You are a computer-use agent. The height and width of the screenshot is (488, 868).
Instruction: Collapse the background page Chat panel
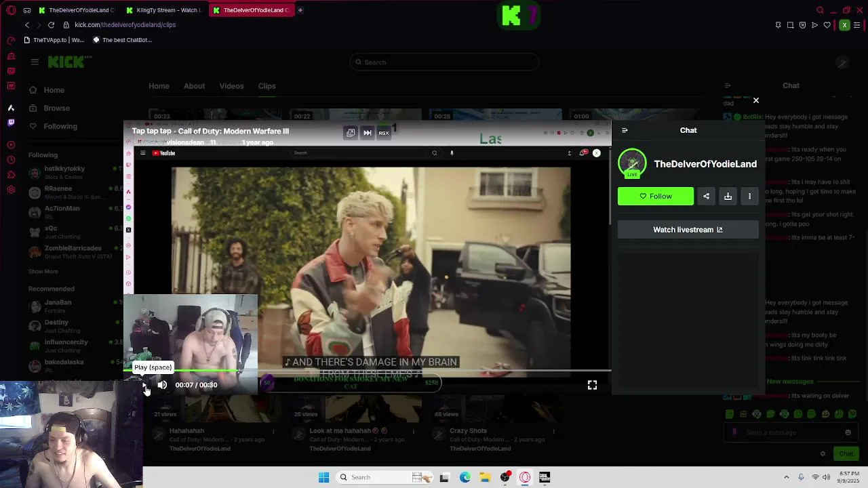[x=728, y=85]
